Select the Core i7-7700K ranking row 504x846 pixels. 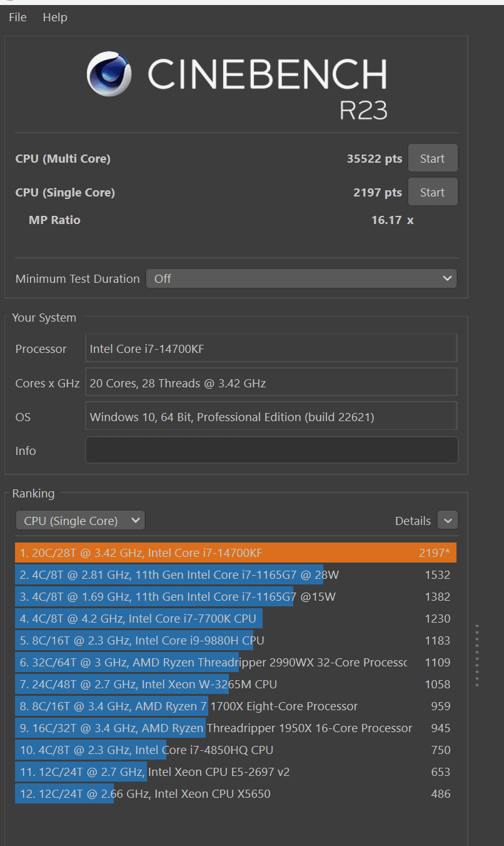235,619
